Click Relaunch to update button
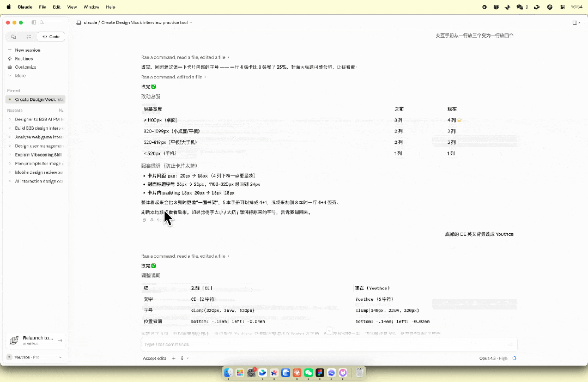 35,341
